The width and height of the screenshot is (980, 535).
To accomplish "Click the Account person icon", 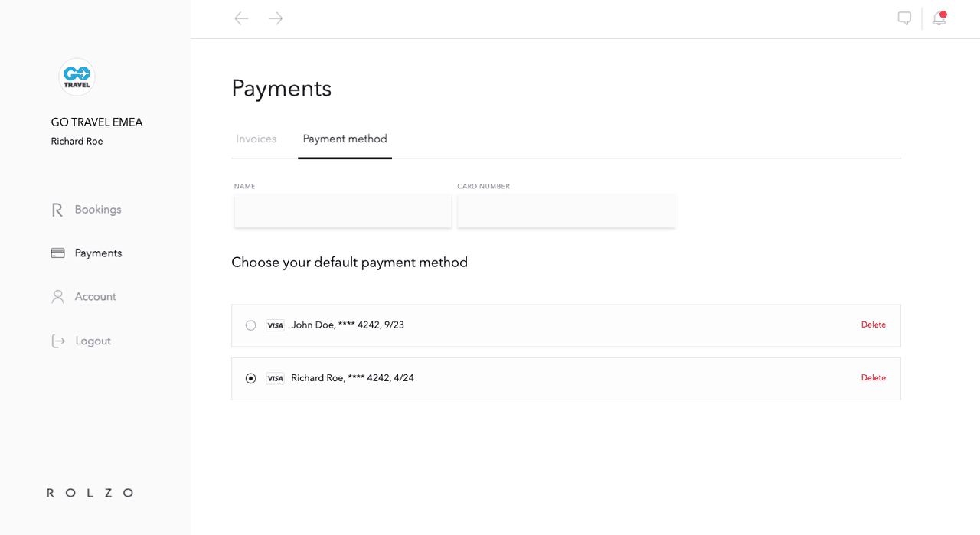I will click(57, 297).
